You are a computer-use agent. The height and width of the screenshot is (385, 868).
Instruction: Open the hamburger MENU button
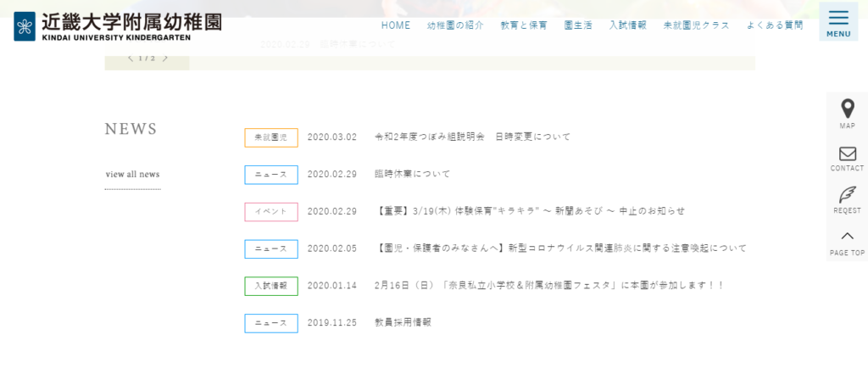point(837,22)
